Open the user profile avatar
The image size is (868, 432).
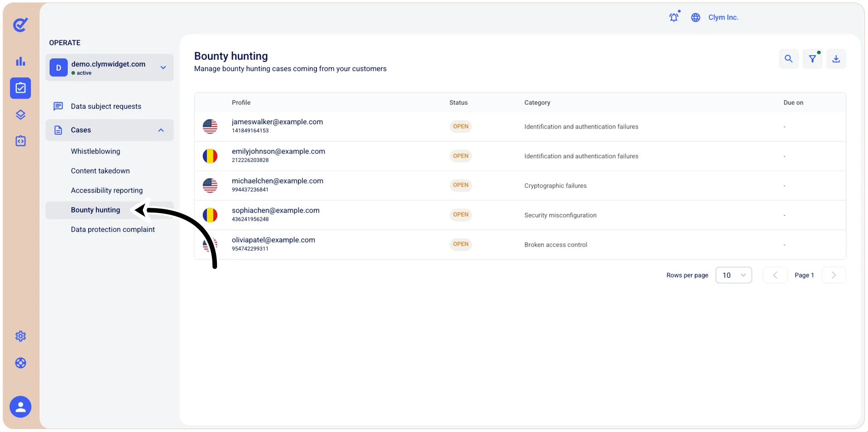pyautogui.click(x=20, y=407)
